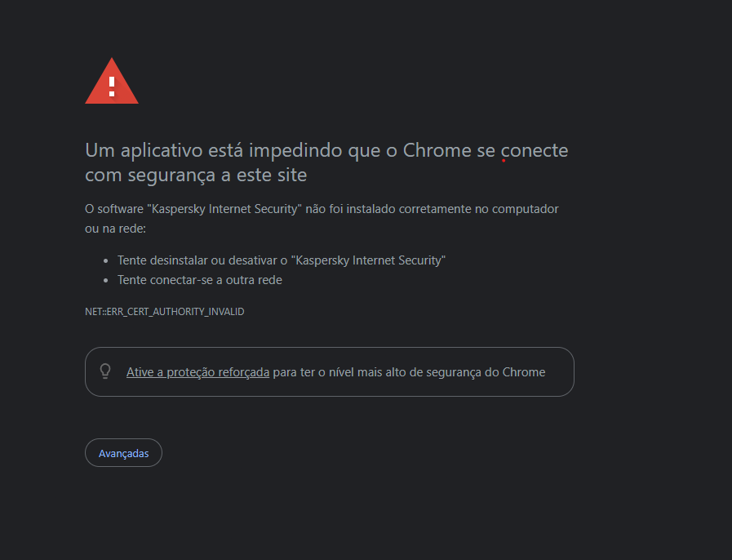Click the bullet dot before "Tente desinstalar"

[106, 260]
